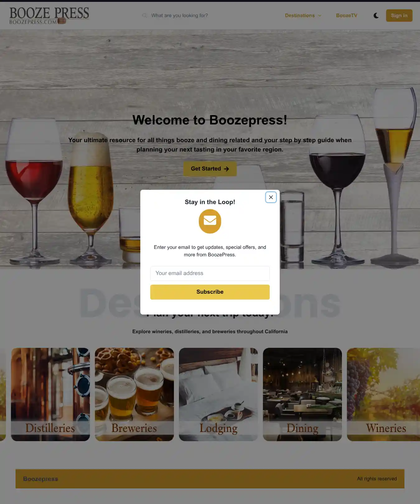Open the Breweries card
This screenshot has width=420, height=504.
click(134, 394)
